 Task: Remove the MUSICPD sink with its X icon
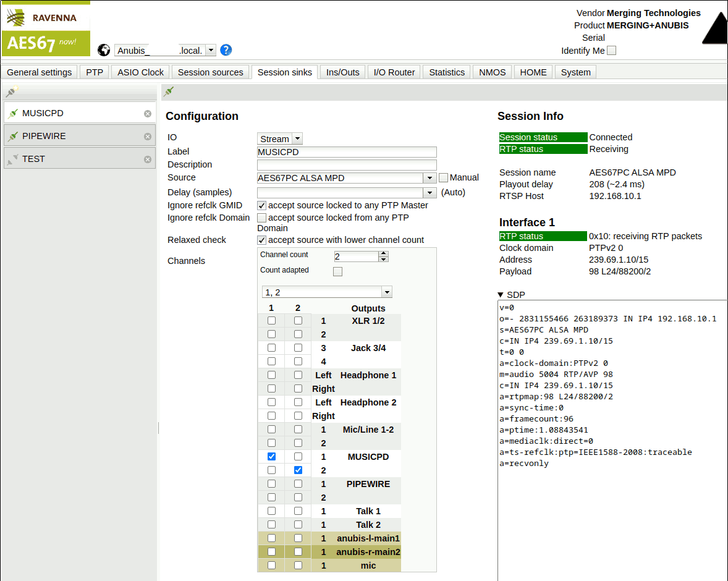point(148,114)
